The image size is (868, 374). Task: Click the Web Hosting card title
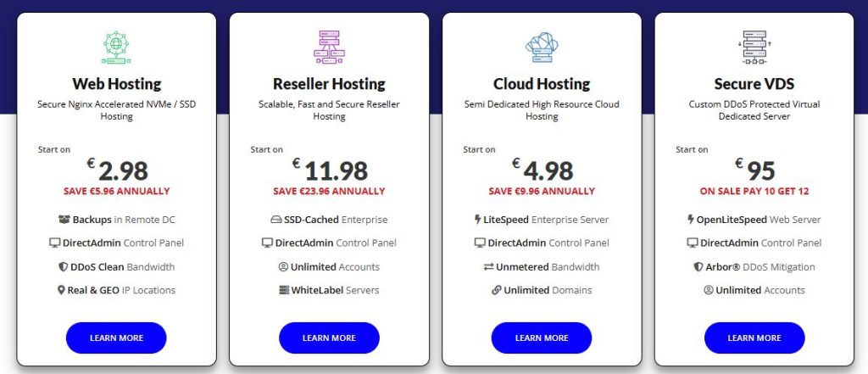pyautogui.click(x=116, y=84)
